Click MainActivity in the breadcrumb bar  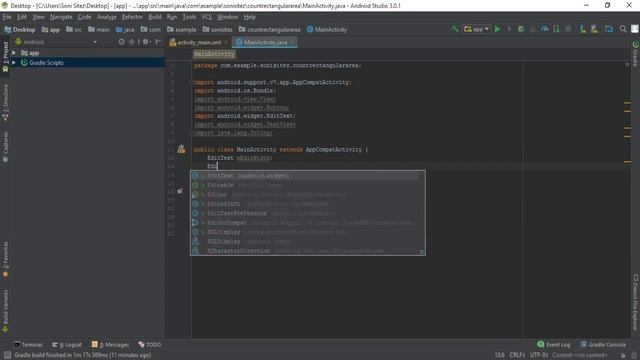tap(327, 29)
